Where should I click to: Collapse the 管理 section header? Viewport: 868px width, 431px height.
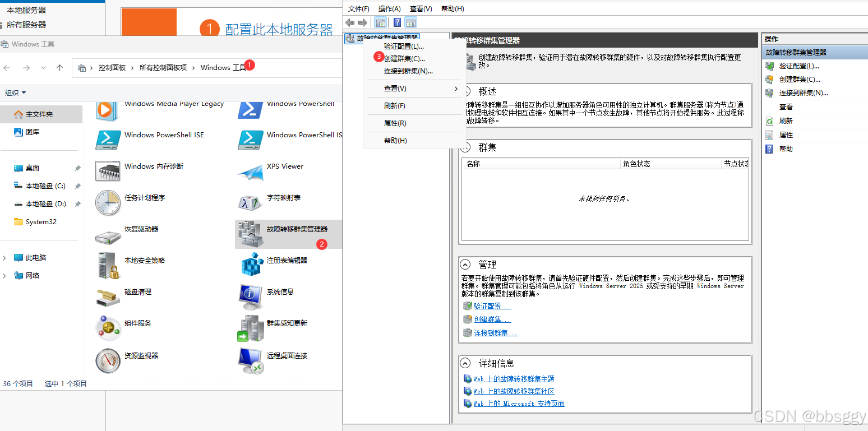[x=465, y=264]
